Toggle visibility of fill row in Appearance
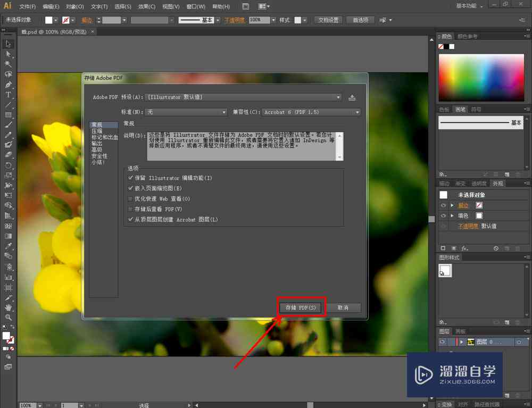532x408 pixels. click(x=443, y=215)
